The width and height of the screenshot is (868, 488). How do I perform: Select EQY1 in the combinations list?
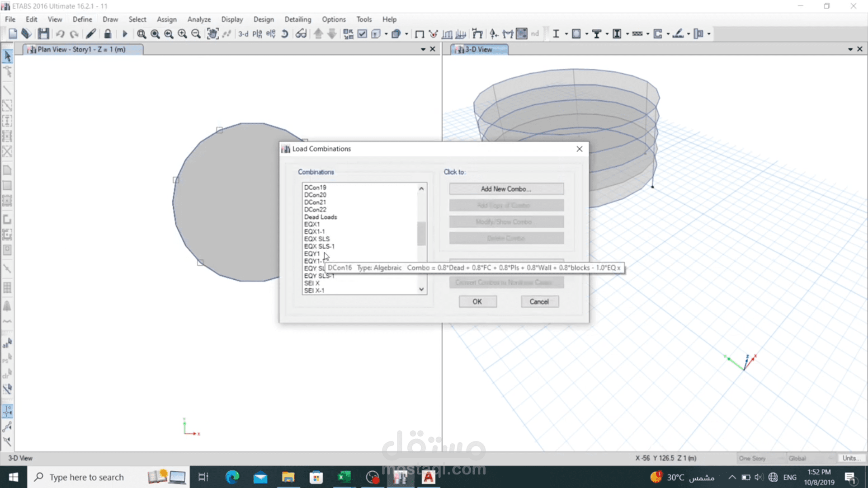[312, 253]
